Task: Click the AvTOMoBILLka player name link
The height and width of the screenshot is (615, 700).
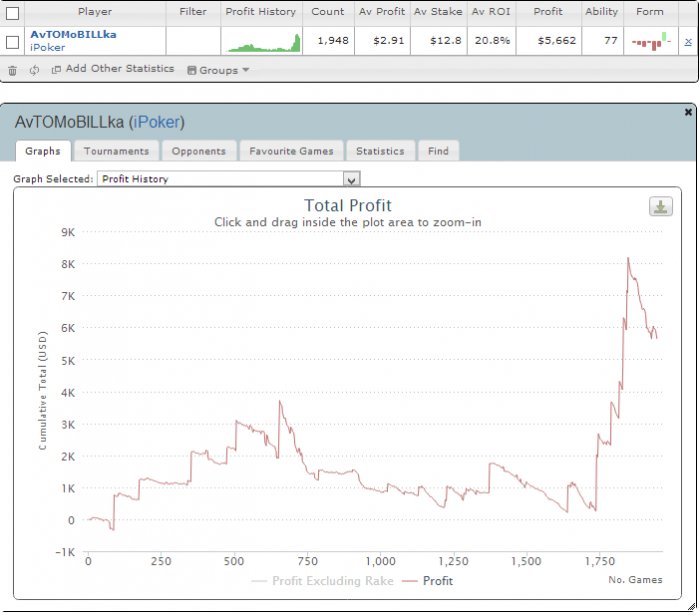Action: point(73,34)
